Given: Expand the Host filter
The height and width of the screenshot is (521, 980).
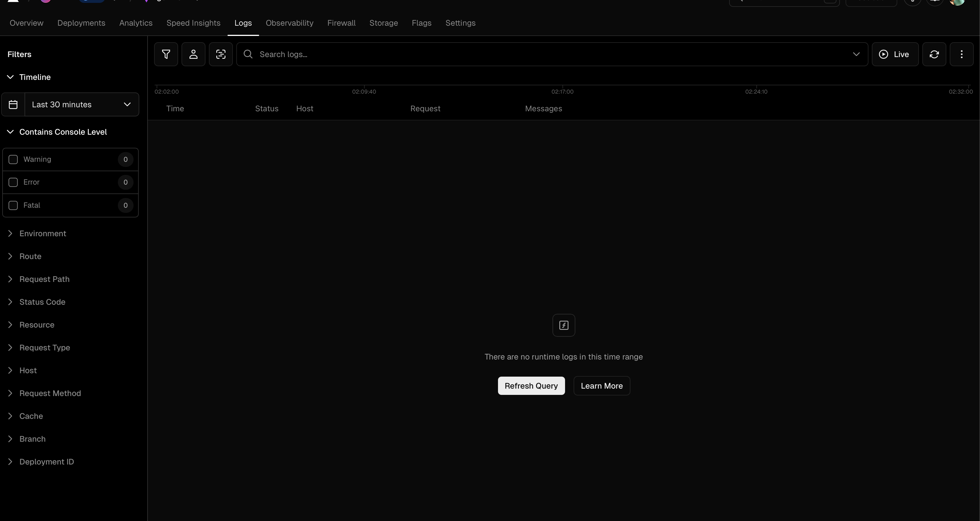Looking at the screenshot, I should [x=23, y=370].
